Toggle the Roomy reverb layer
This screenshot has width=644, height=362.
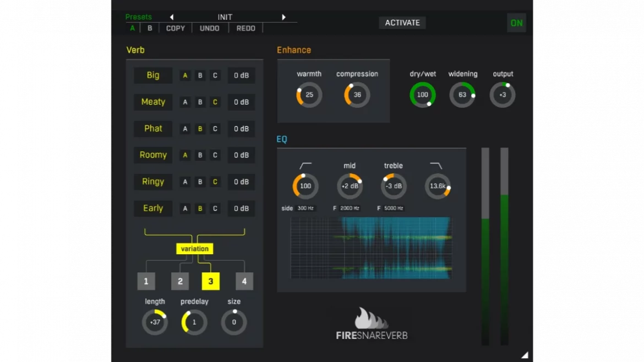(x=153, y=155)
